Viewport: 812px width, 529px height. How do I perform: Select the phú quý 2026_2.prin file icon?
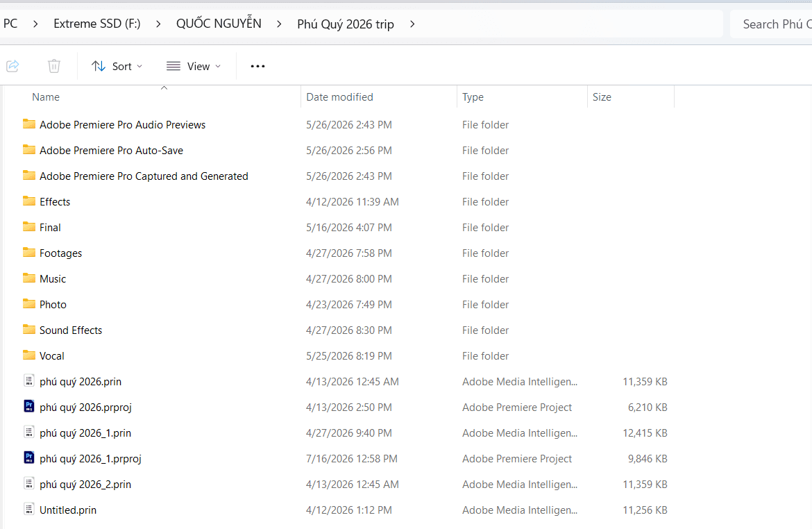pyautogui.click(x=30, y=483)
